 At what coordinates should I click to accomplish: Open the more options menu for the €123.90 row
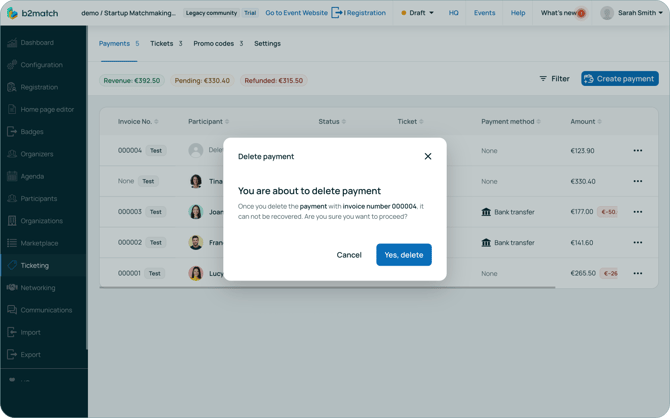pos(638,150)
